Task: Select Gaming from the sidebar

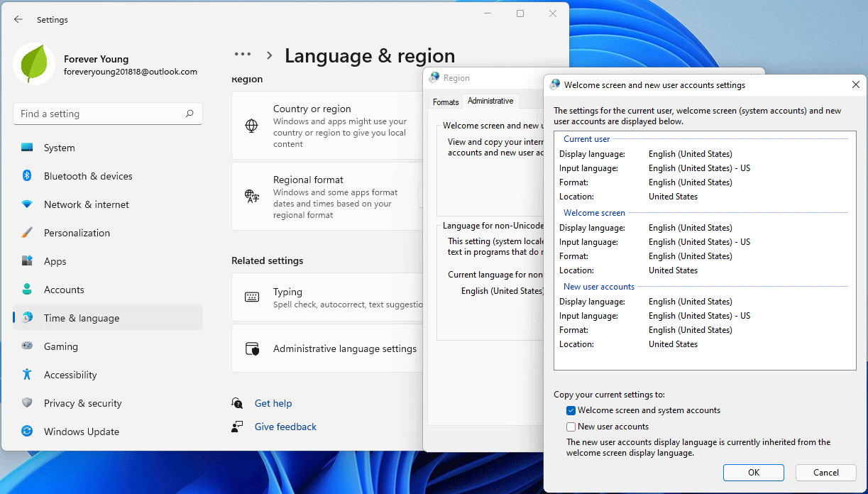Action: [62, 346]
